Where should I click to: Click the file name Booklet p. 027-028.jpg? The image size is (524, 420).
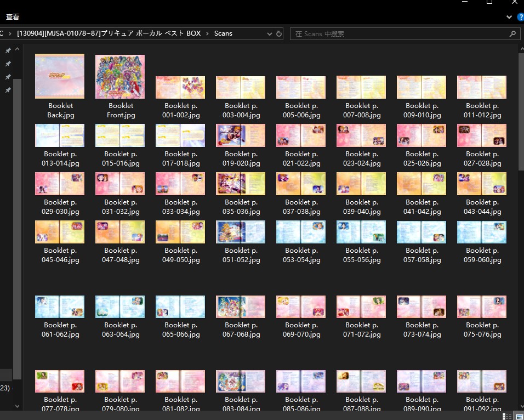point(482,158)
